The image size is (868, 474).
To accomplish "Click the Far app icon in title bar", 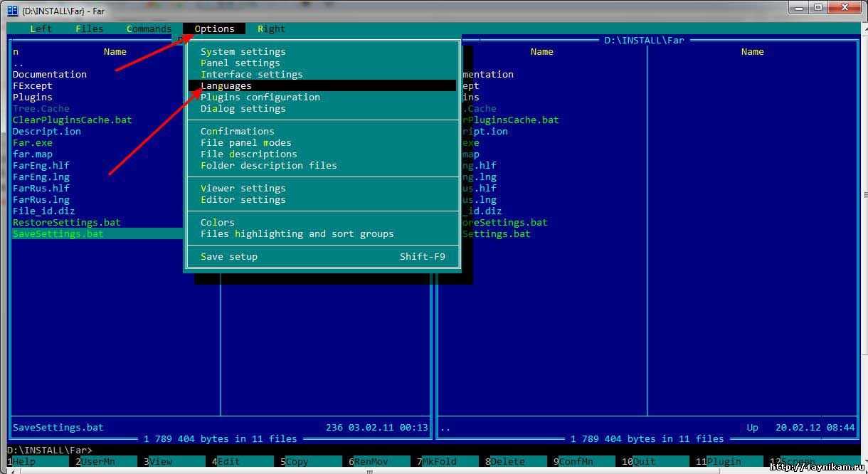I will pyautogui.click(x=12, y=10).
